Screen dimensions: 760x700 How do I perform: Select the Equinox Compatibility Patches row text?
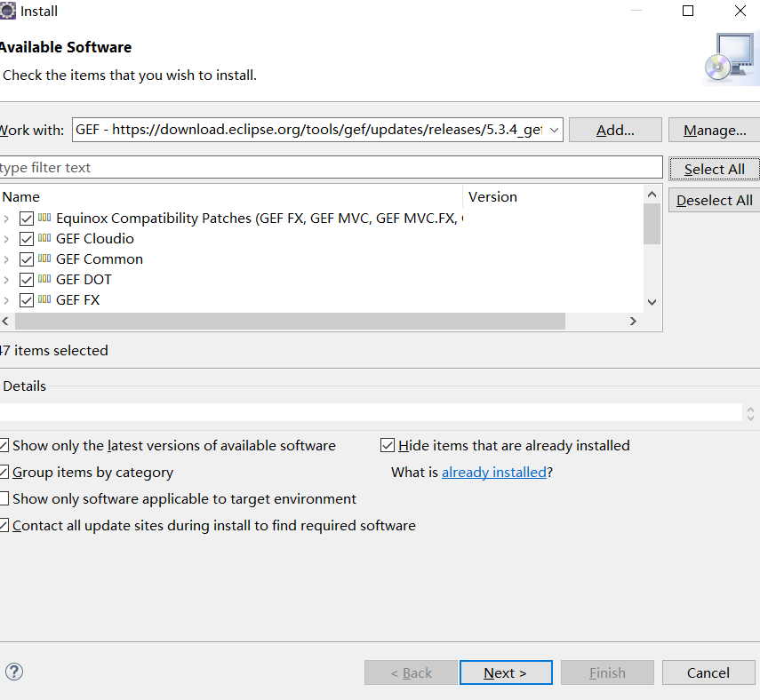point(260,219)
